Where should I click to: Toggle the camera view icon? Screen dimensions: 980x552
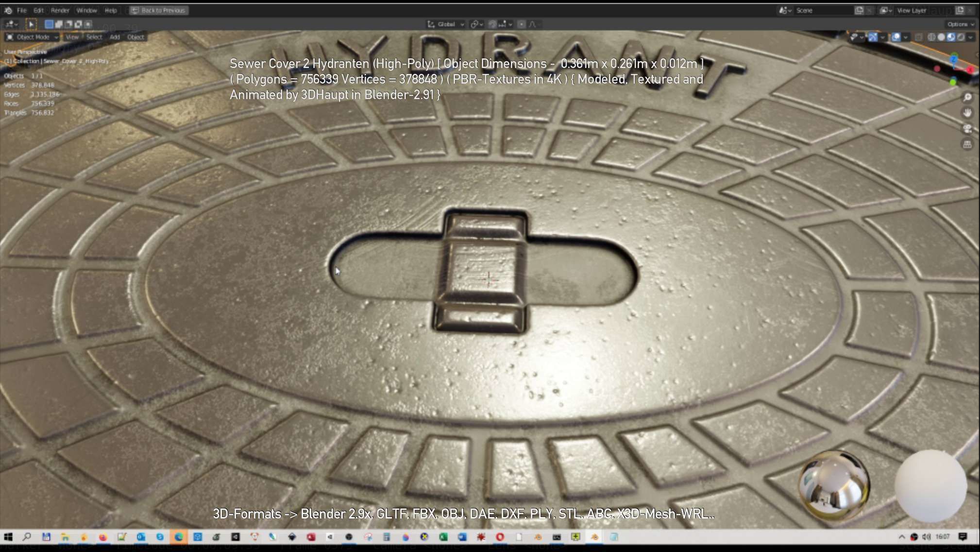(x=967, y=128)
